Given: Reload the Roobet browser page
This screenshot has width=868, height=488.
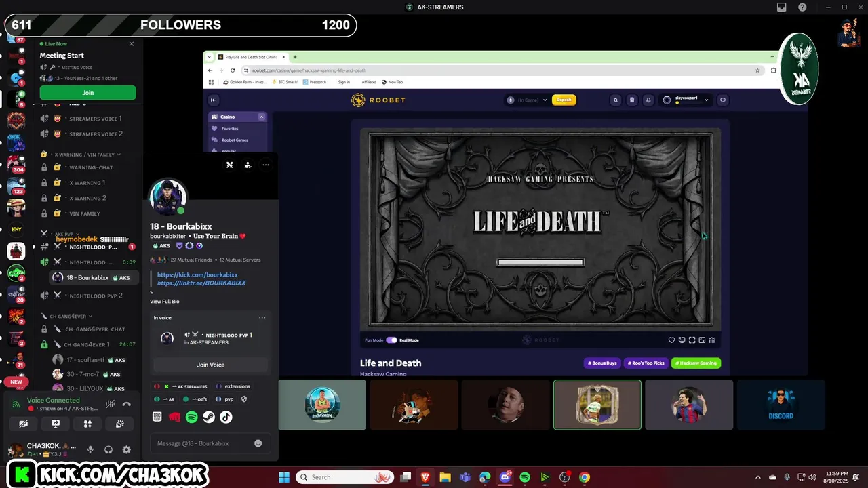Looking at the screenshot, I should (233, 70).
